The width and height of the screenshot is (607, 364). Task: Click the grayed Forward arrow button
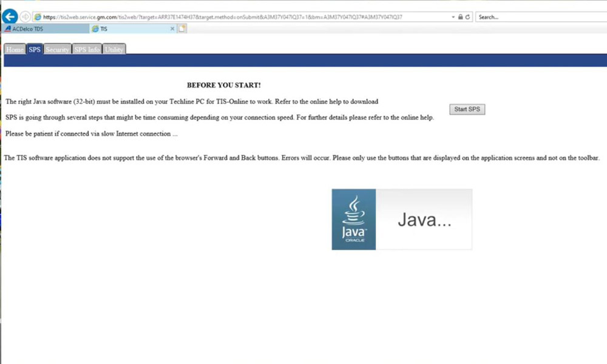tap(25, 17)
